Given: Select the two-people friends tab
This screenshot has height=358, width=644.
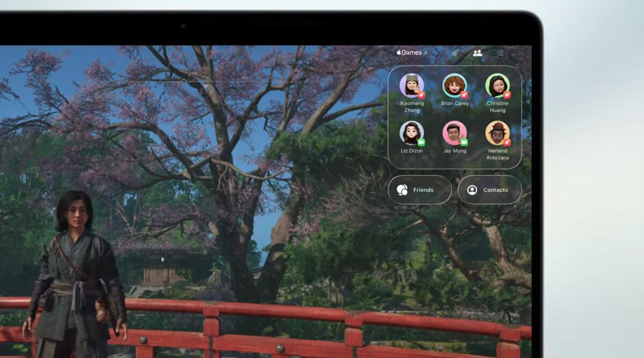Looking at the screenshot, I should pos(477,53).
